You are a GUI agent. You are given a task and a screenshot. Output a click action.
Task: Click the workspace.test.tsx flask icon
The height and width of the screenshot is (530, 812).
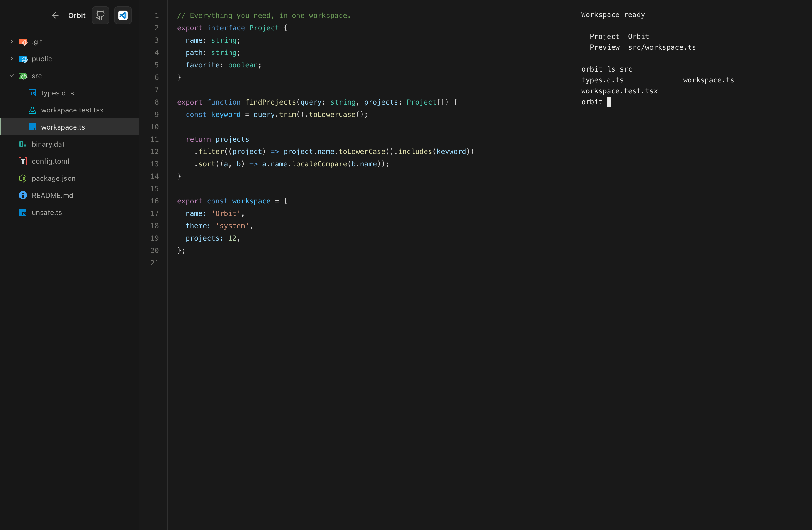pyautogui.click(x=32, y=110)
